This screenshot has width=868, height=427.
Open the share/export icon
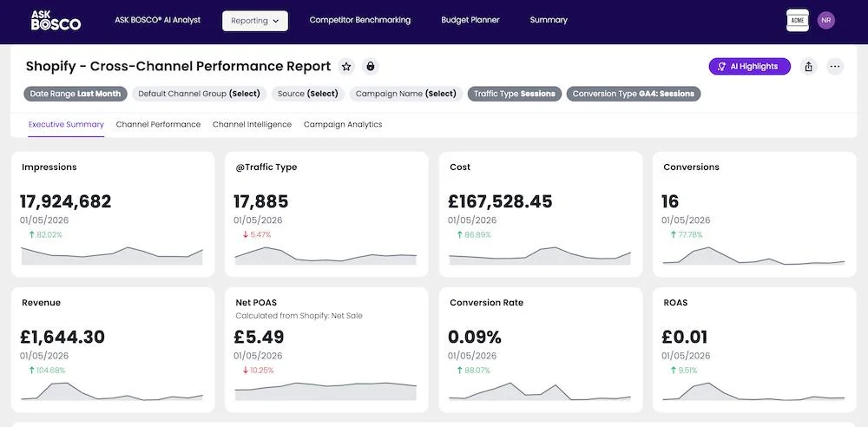point(809,67)
